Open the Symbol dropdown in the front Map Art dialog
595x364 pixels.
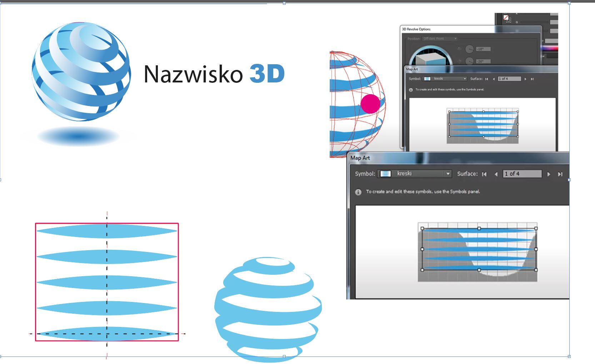(x=415, y=174)
